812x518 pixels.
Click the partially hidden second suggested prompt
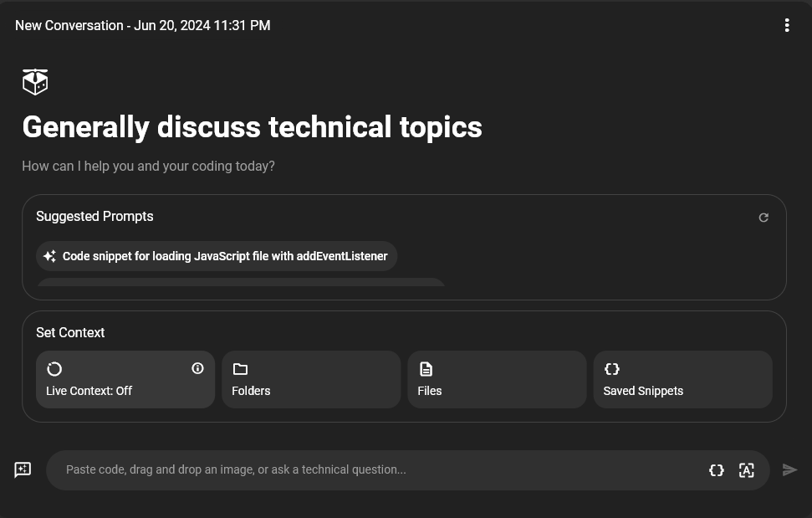(x=241, y=282)
